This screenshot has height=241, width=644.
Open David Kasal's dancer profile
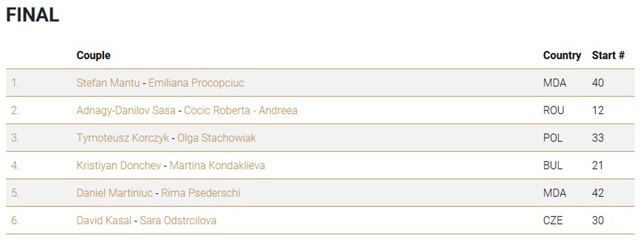[x=104, y=220]
